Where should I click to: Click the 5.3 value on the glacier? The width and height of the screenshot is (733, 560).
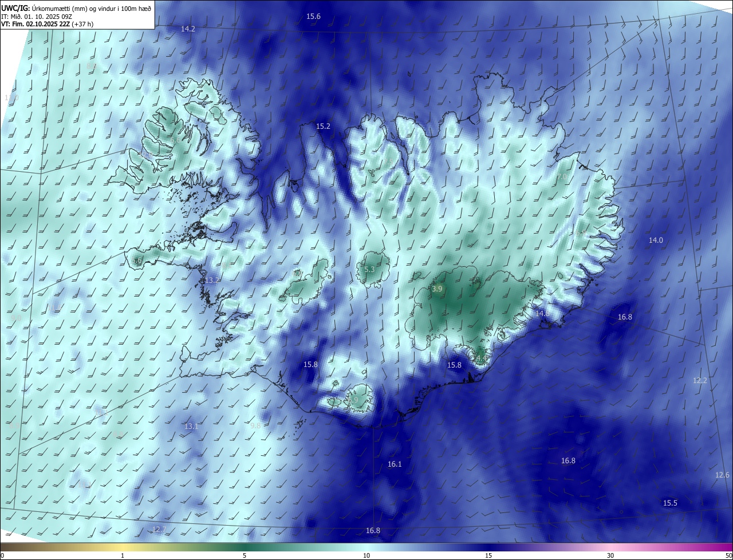(x=369, y=269)
